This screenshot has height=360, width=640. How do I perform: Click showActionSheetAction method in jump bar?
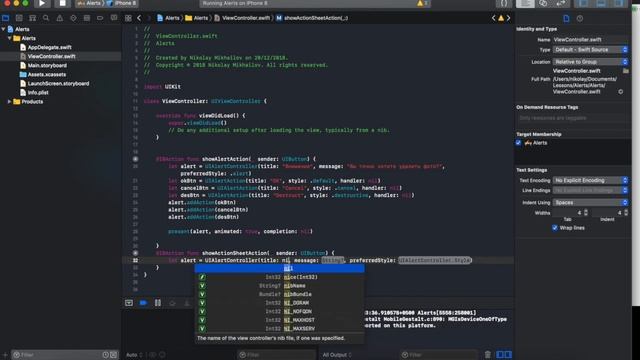pyautogui.click(x=312, y=18)
